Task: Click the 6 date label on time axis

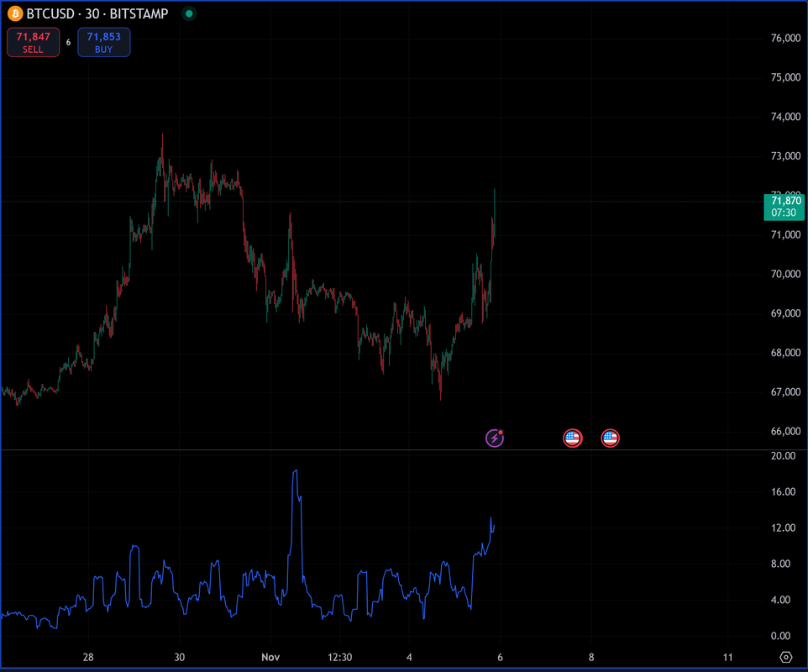Action: coord(501,657)
